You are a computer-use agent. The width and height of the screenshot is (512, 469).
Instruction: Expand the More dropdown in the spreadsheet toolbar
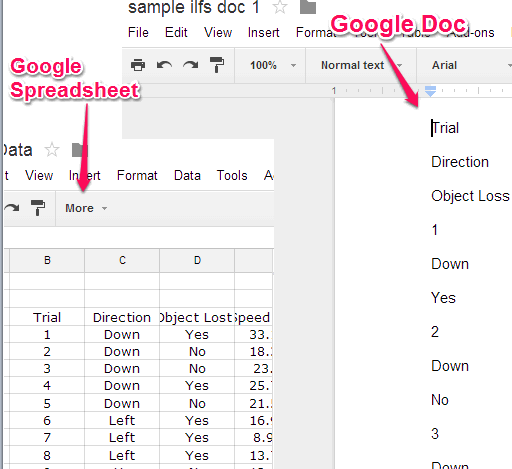pyautogui.click(x=86, y=208)
